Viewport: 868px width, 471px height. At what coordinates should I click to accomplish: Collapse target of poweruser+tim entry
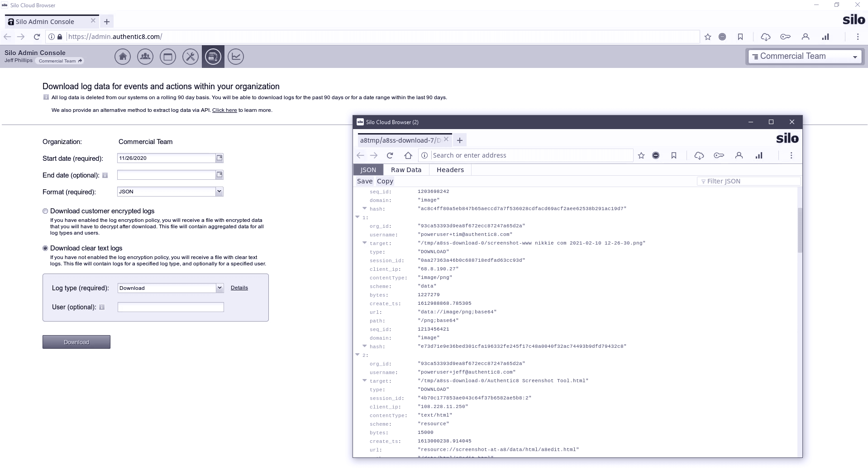(364, 243)
